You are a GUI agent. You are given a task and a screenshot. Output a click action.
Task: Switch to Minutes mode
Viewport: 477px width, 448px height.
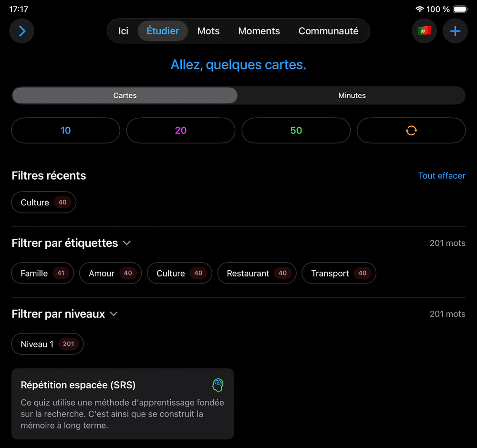(352, 95)
